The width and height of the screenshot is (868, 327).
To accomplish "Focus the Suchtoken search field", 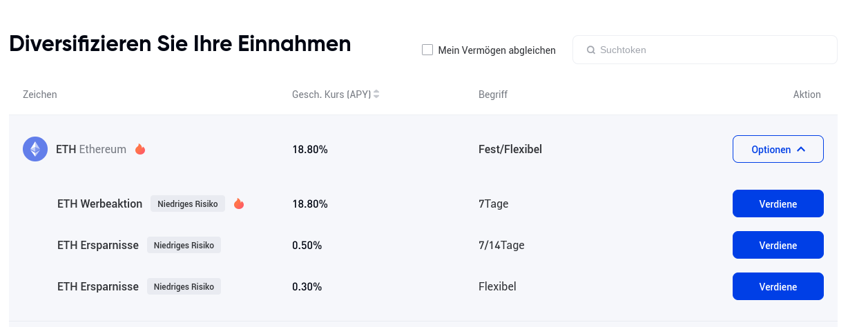I will click(x=705, y=50).
